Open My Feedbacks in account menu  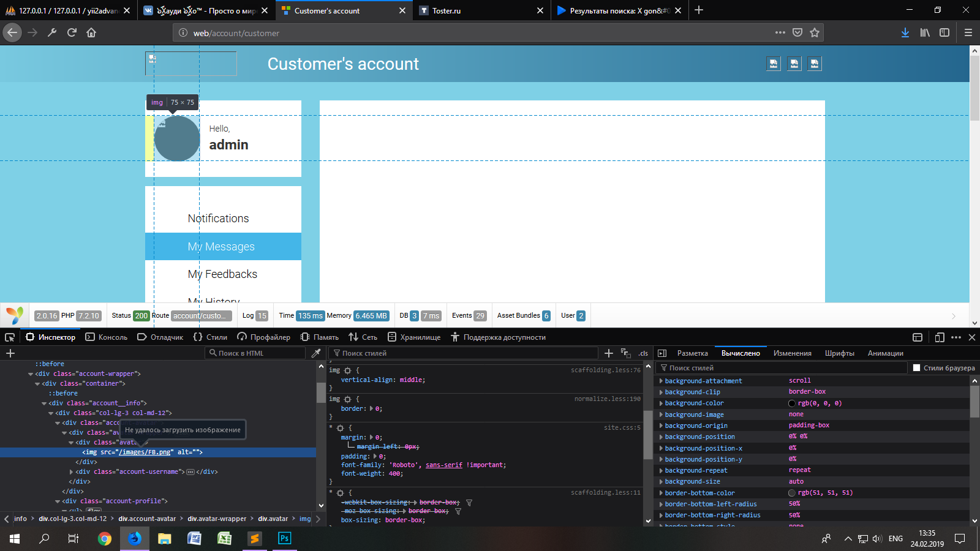pyautogui.click(x=222, y=274)
